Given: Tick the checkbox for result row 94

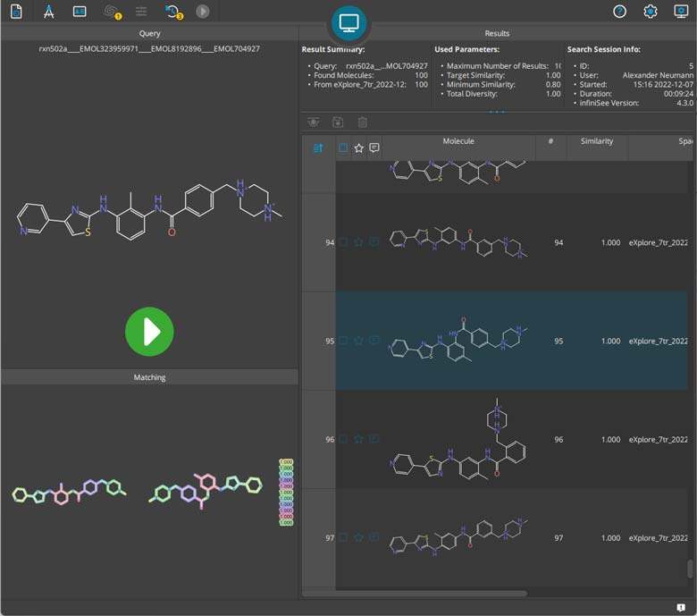Looking at the screenshot, I should point(343,242).
